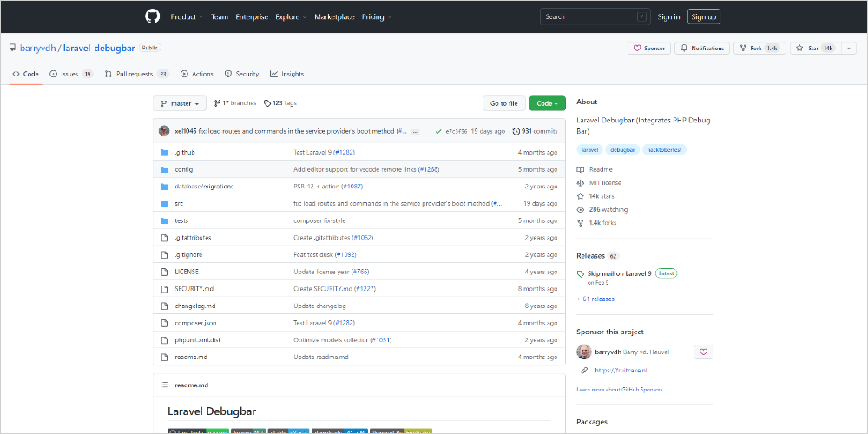The image size is (868, 434).
Task: Open the Product menu dropdown
Action: (187, 17)
